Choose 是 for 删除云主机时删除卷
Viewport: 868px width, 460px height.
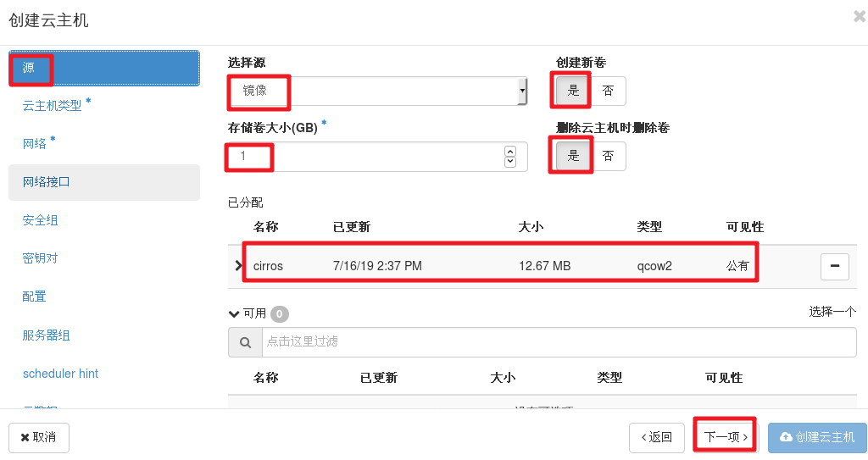click(x=573, y=156)
